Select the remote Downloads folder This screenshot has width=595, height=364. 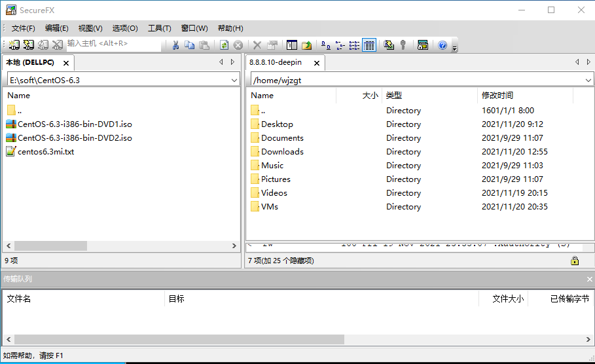click(277, 151)
